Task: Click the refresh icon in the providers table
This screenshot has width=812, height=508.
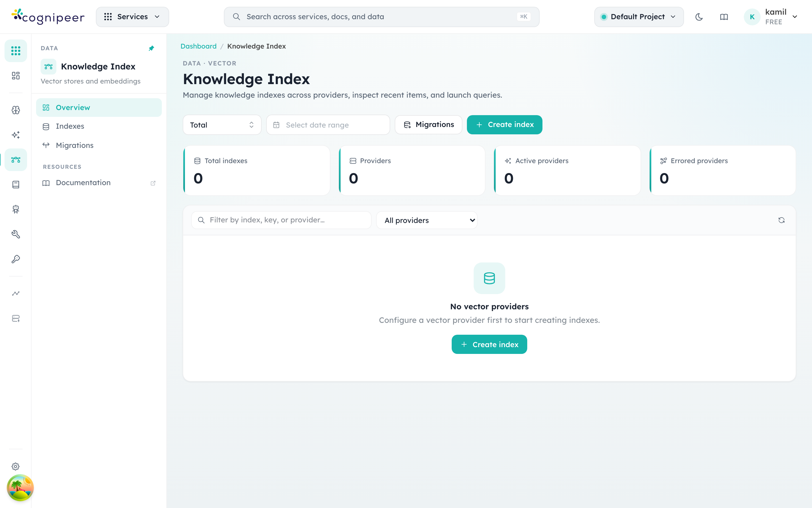Action: [782, 220]
